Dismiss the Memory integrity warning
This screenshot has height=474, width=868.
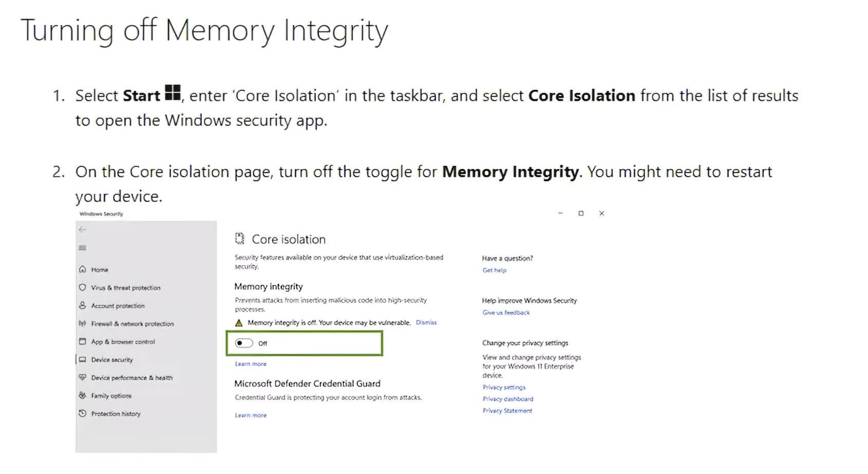point(426,322)
